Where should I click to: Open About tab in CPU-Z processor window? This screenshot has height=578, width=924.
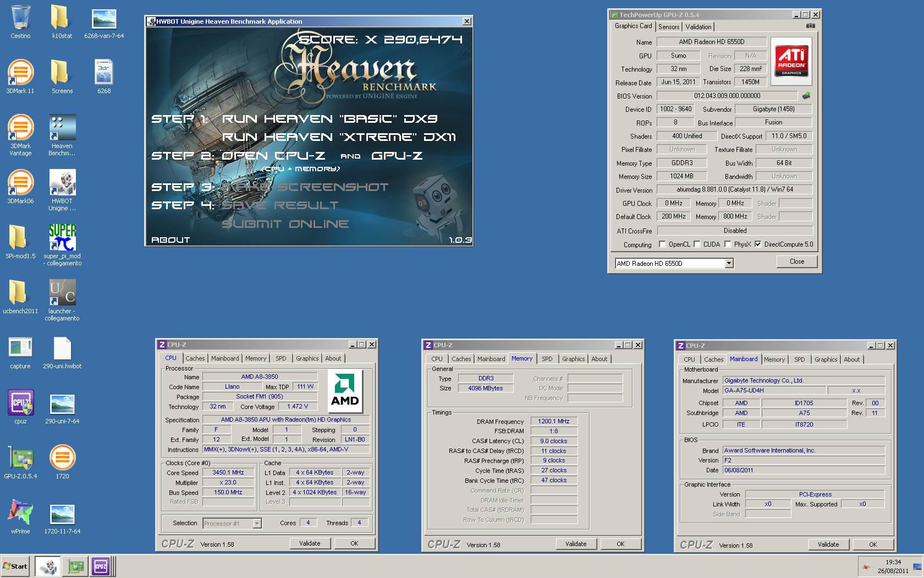[x=333, y=358]
